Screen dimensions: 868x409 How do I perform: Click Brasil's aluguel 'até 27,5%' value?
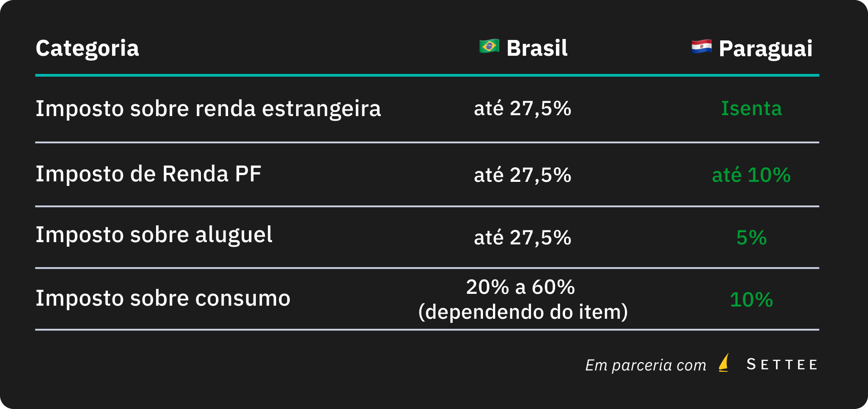(522, 238)
